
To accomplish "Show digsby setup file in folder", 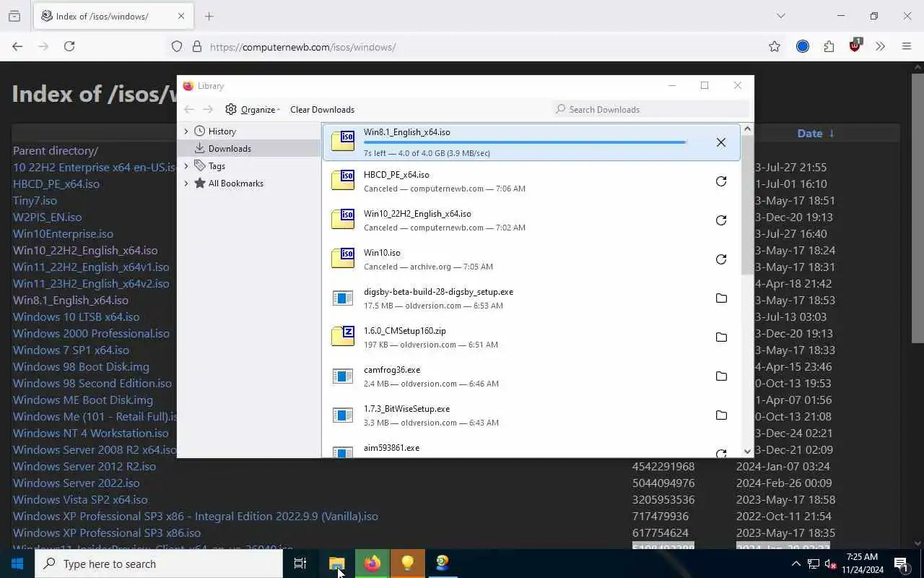I will pyautogui.click(x=720, y=298).
